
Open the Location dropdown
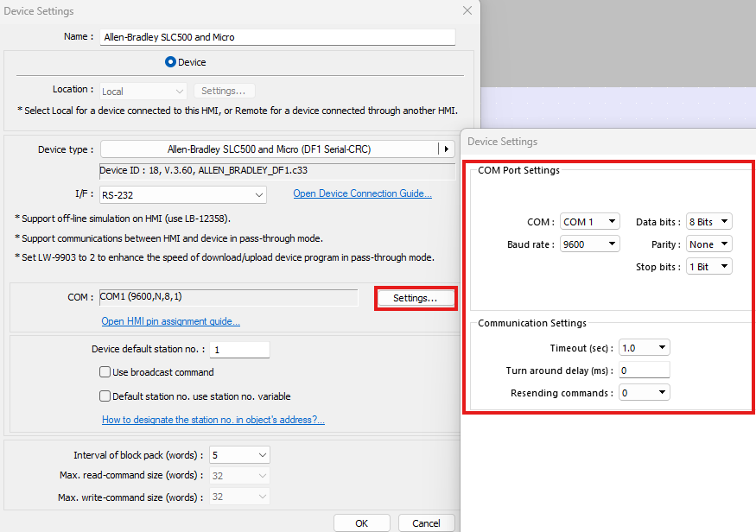(143, 91)
